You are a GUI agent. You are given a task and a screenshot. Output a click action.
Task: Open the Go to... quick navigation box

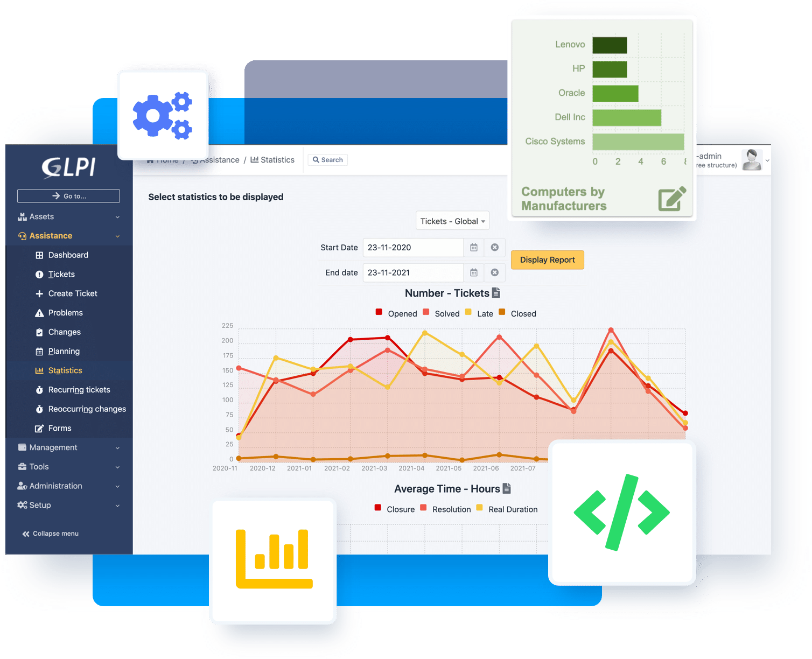point(68,196)
